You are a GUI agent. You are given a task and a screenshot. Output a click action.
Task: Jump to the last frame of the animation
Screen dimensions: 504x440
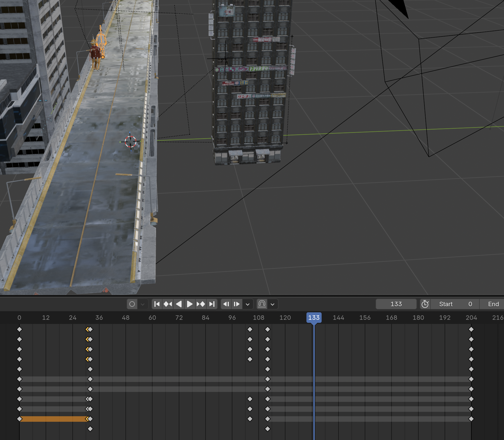tap(212, 304)
